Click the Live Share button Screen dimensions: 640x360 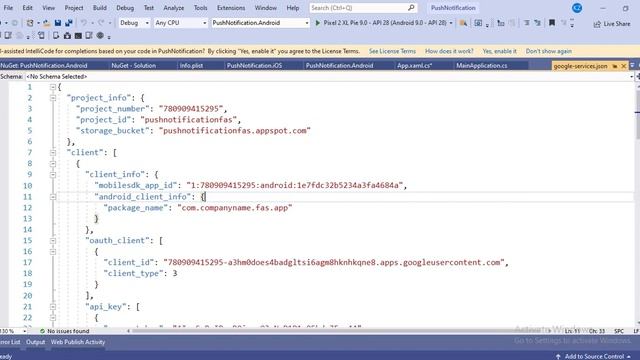click(x=612, y=24)
